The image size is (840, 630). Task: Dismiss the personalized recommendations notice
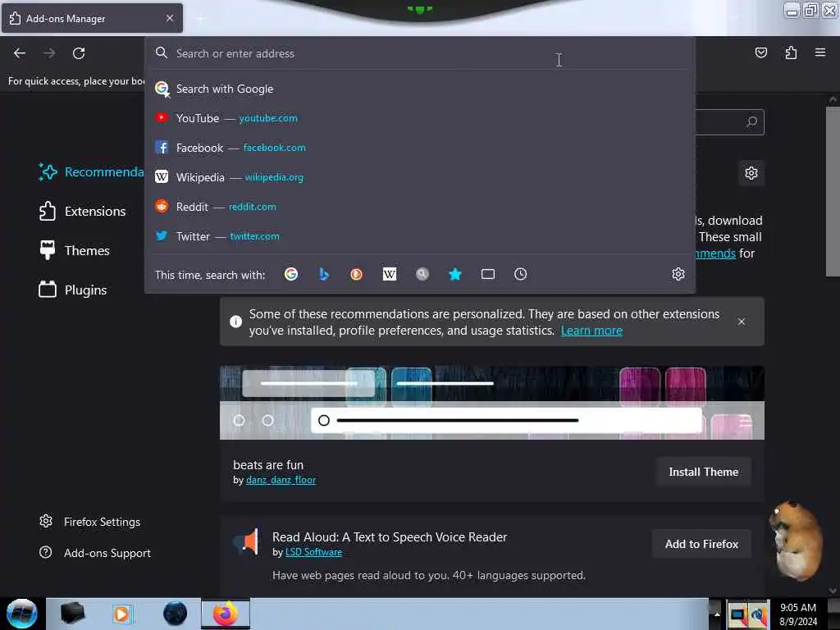click(741, 322)
